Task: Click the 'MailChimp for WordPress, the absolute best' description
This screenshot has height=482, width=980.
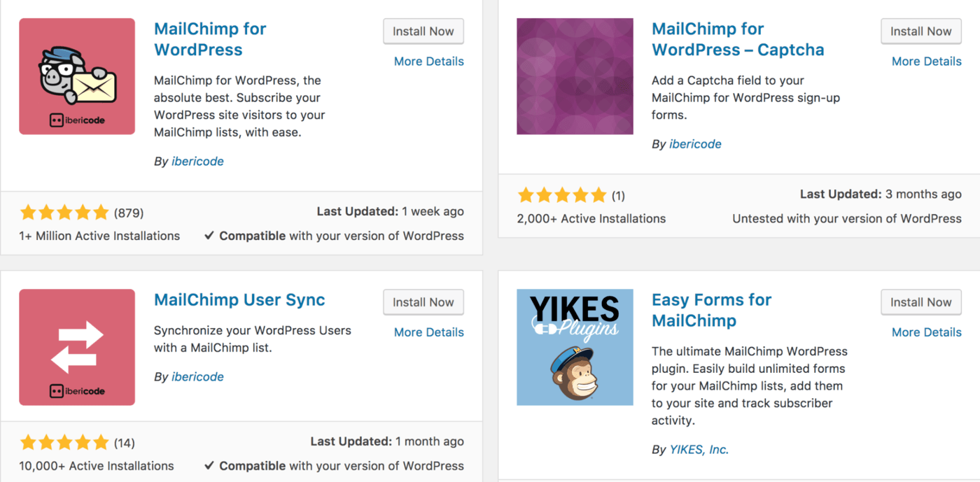Action: coord(239,106)
